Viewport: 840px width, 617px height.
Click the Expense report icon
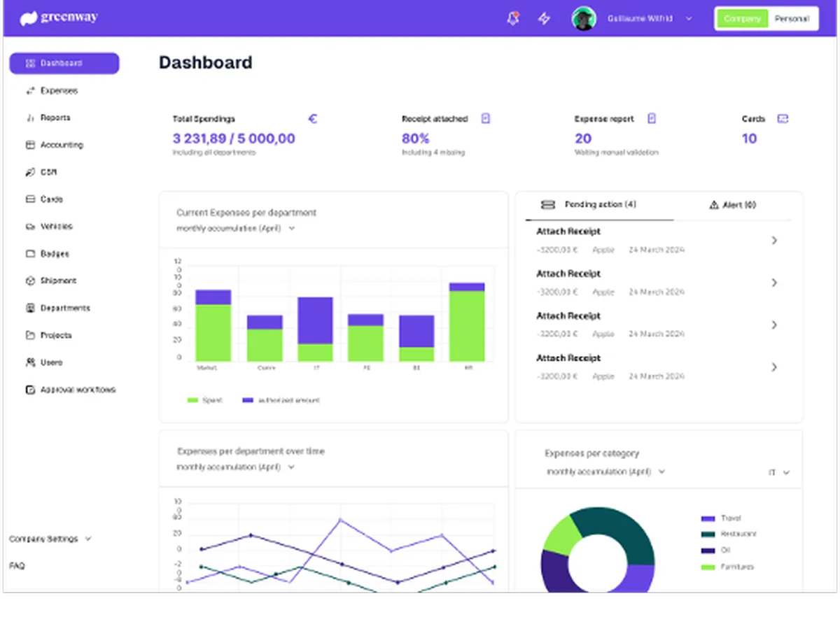click(x=652, y=119)
